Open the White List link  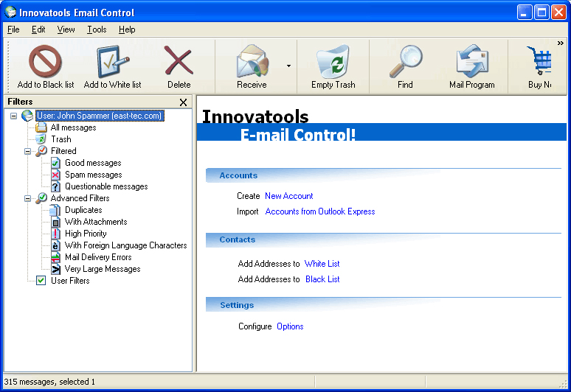(322, 264)
